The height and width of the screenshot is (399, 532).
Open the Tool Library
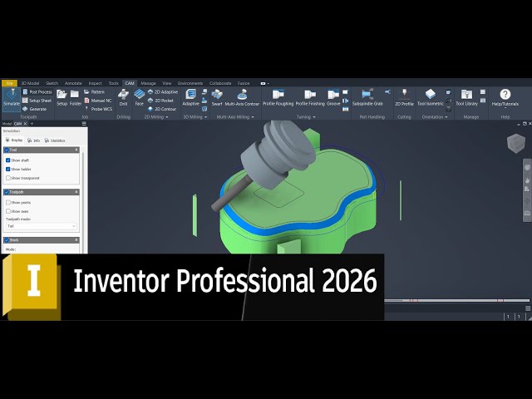click(x=466, y=98)
